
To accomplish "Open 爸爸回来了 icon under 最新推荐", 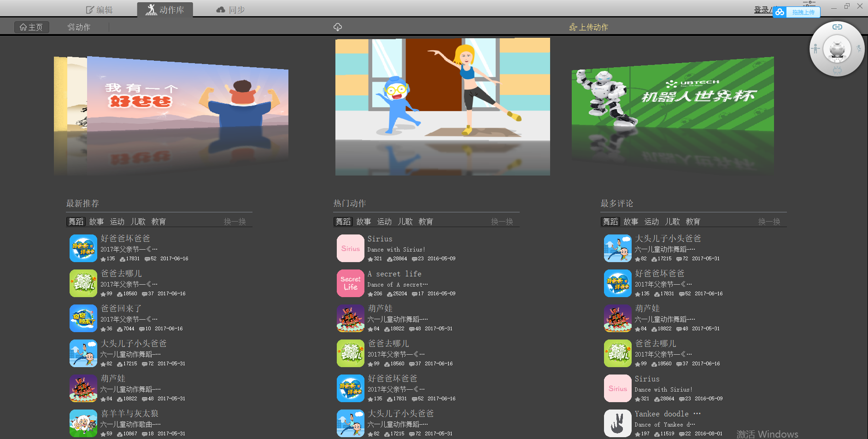I will [x=83, y=318].
